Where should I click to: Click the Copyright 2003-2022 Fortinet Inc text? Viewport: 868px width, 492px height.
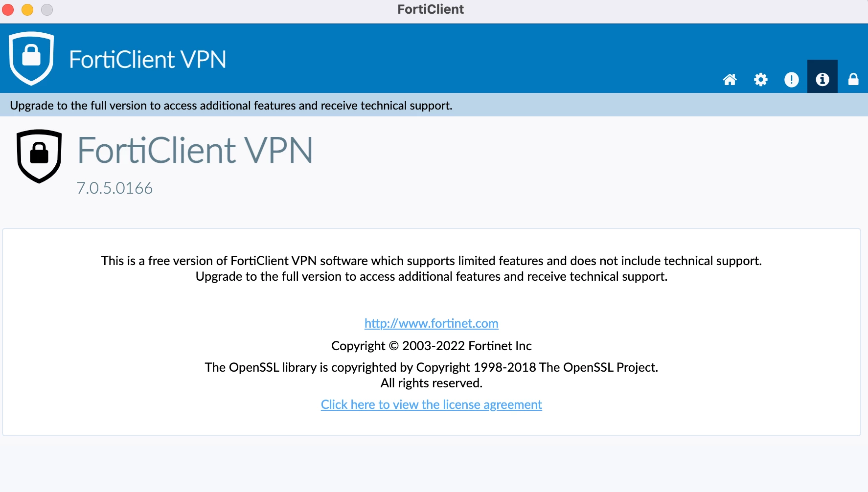tap(431, 346)
